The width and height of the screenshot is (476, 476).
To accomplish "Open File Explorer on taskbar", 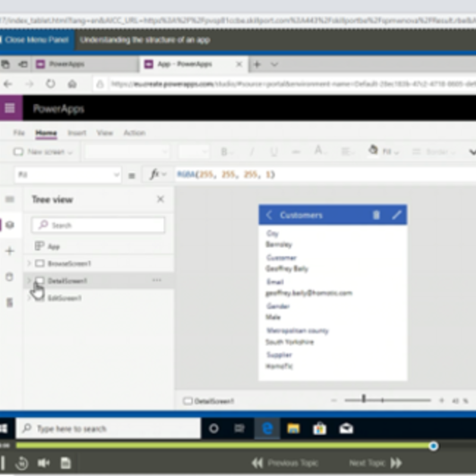I will 293,428.
